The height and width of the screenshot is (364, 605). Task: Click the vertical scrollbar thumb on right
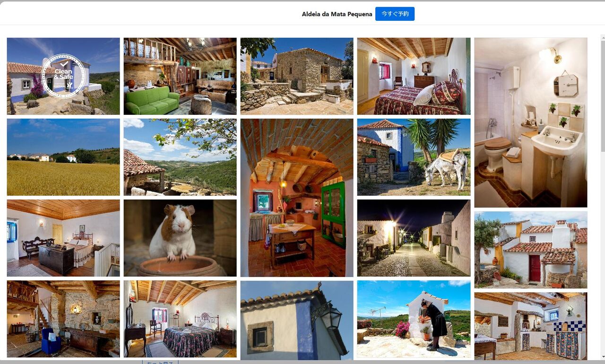point(602,93)
